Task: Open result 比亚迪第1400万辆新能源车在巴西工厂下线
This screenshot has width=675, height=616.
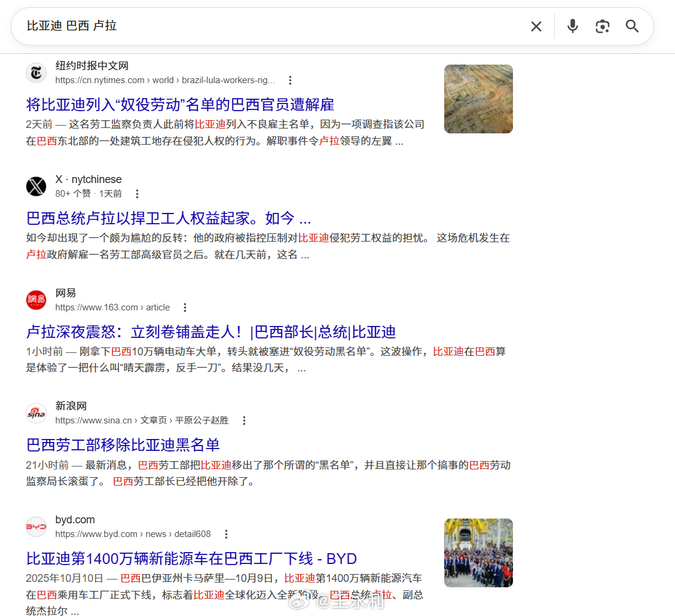Action: (191, 559)
